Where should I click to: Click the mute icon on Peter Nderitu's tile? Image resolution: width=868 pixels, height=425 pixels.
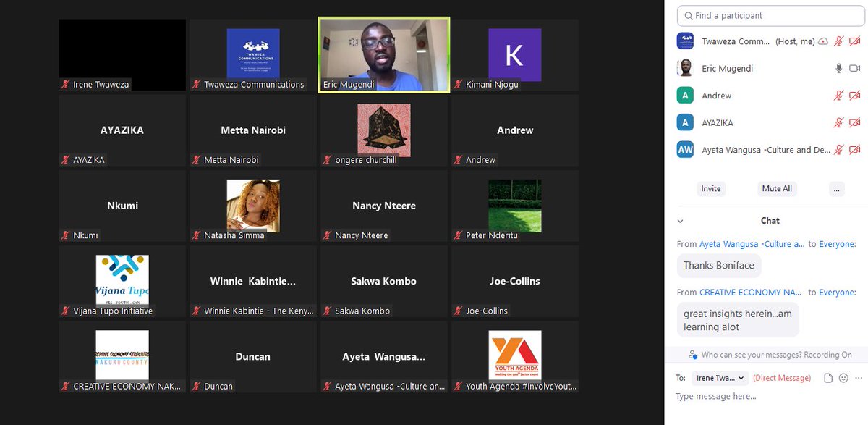pos(459,235)
